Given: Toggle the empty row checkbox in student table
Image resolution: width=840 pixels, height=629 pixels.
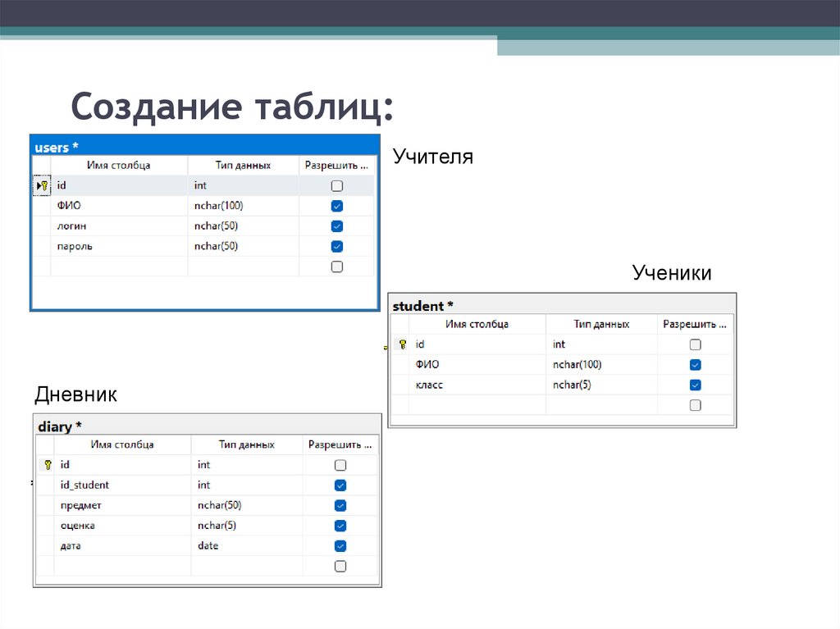Looking at the screenshot, I should click(696, 405).
